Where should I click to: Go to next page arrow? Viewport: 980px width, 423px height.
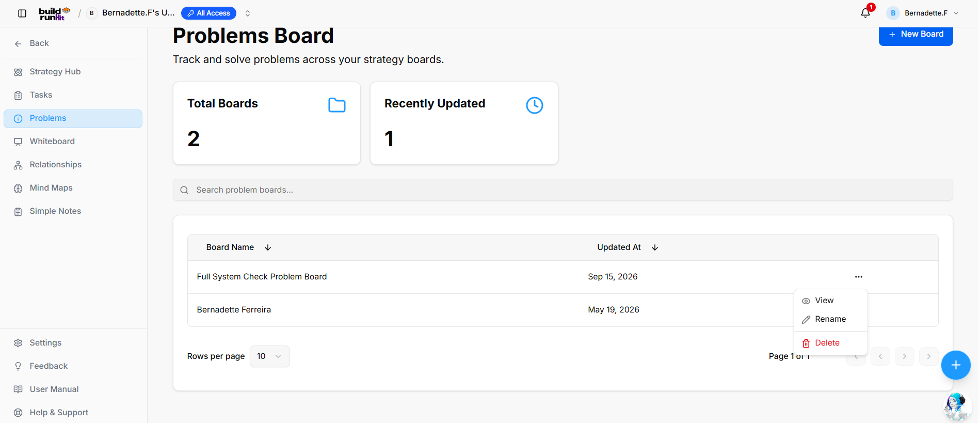pyautogui.click(x=905, y=356)
